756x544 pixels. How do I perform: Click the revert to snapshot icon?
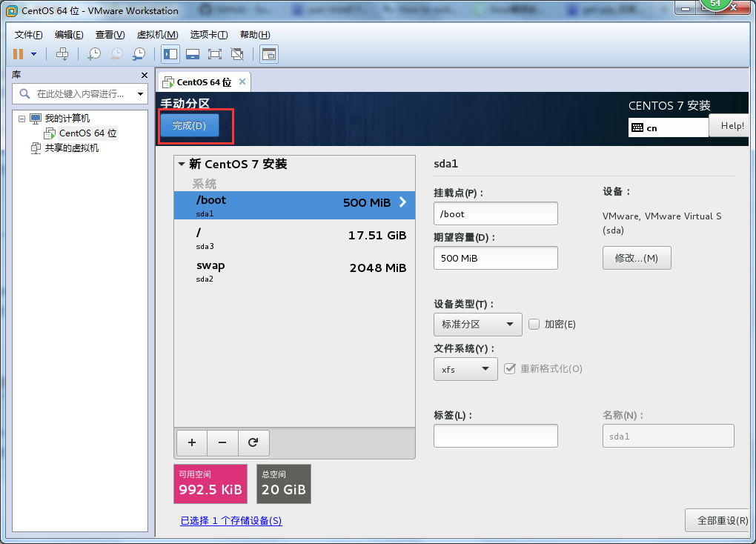[x=116, y=54]
